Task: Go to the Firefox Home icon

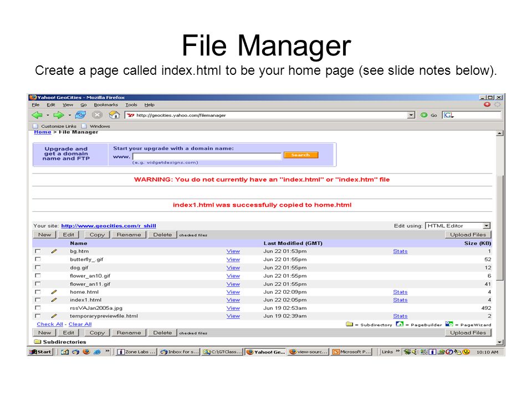Action: [114, 115]
